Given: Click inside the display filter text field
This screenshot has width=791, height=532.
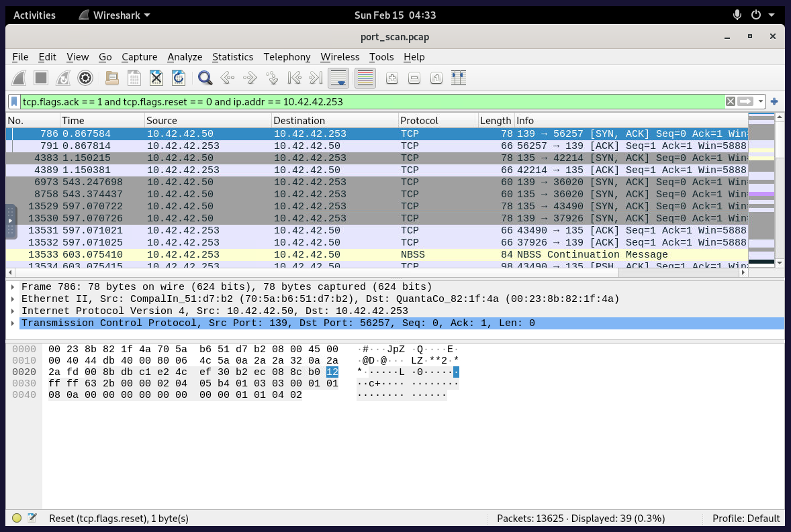Looking at the screenshot, I should [369, 102].
